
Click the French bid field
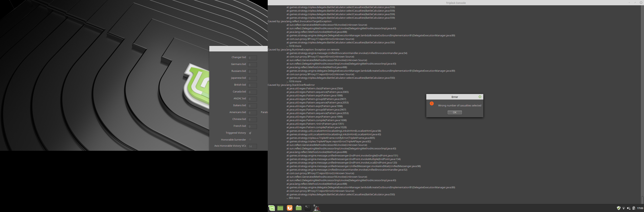[252, 127]
